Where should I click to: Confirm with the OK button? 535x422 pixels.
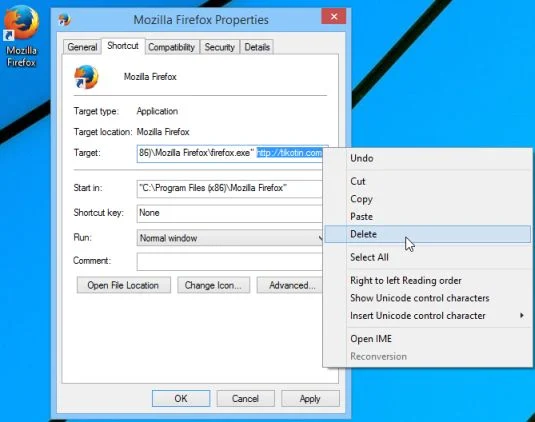pos(181,398)
